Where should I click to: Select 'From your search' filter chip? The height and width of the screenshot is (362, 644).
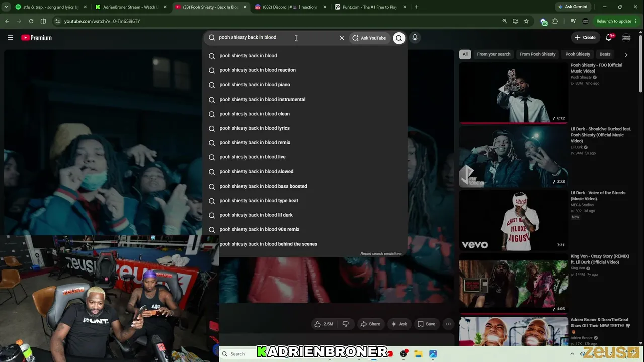tap(494, 54)
